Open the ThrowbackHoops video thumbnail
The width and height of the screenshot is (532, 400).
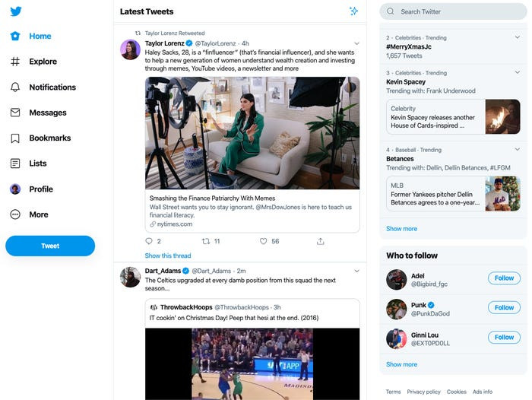252,363
